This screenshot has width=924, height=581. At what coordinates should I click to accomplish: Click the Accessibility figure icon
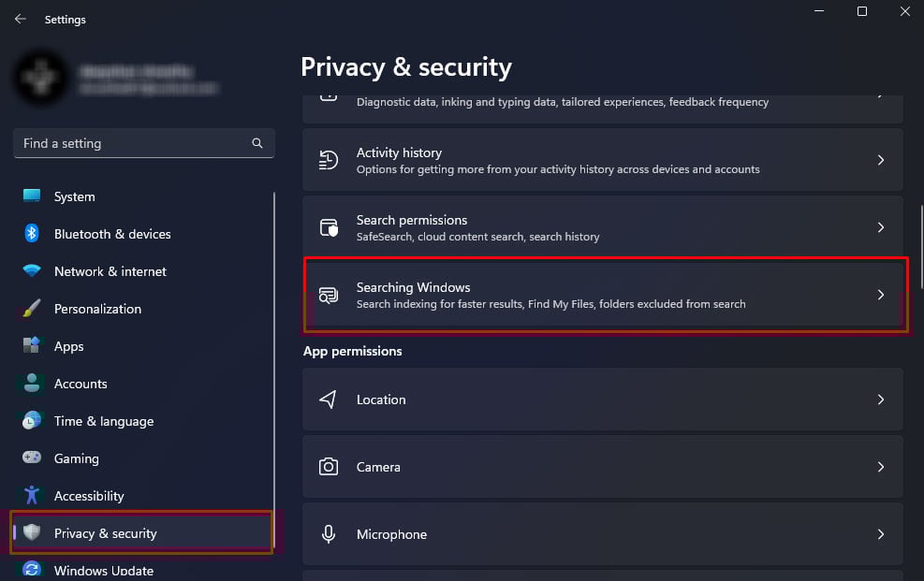pos(32,496)
